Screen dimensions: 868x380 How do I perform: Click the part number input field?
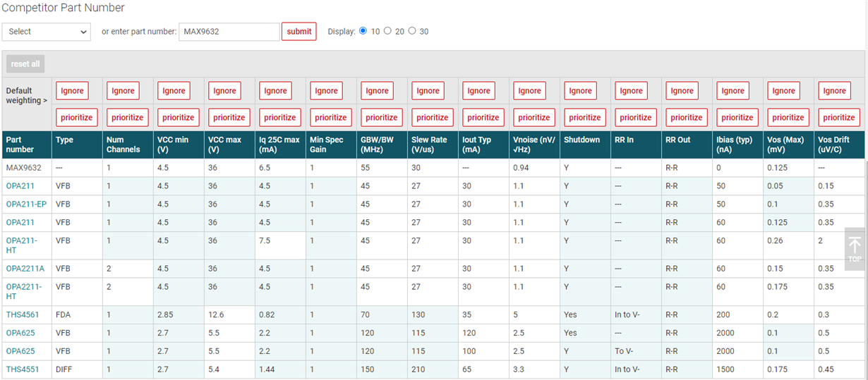[229, 32]
